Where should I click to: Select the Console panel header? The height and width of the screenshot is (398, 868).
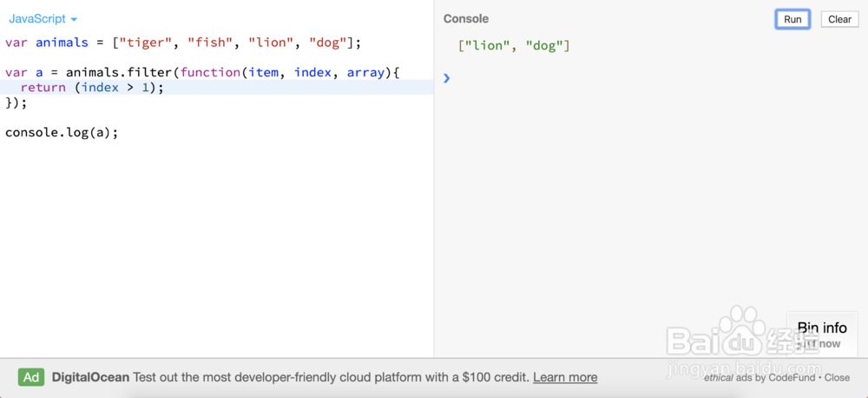[466, 19]
